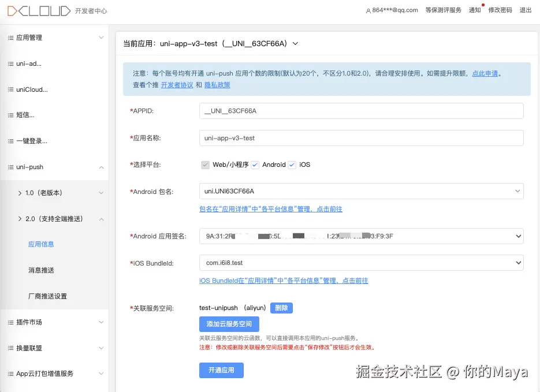Click the 删除 button
This screenshot has height=392, width=540.
point(281,308)
